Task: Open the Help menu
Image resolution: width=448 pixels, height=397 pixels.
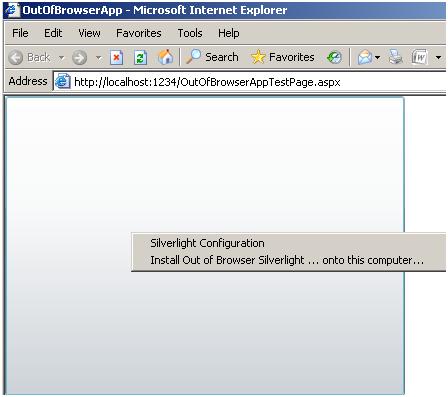Action: coord(229,33)
